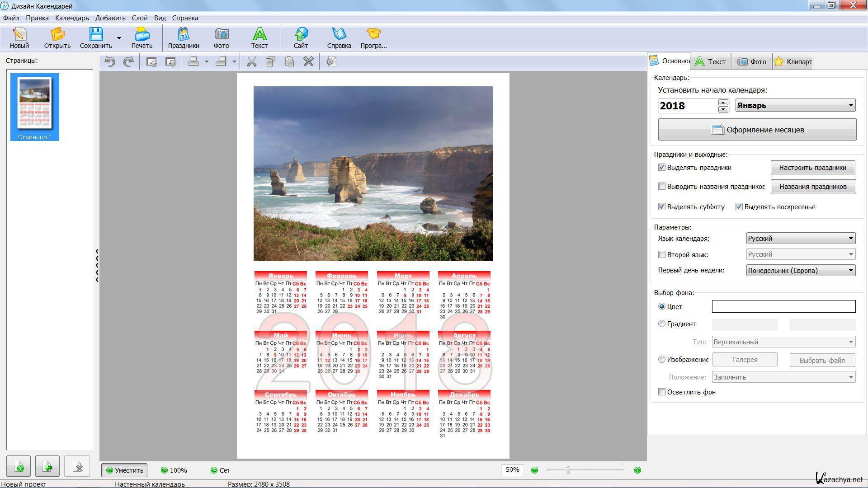This screenshot has width=868, height=488.
Task: Enable the Осветлить фон checkbox
Action: [662, 392]
